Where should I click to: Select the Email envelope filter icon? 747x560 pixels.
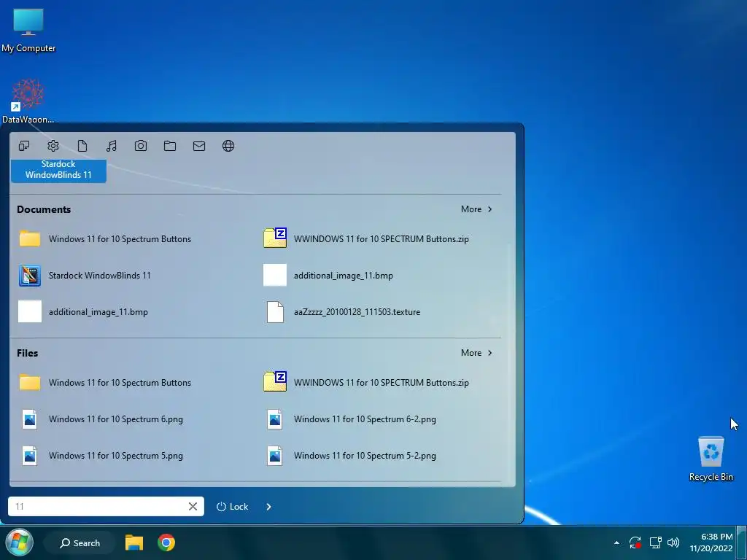click(x=199, y=146)
